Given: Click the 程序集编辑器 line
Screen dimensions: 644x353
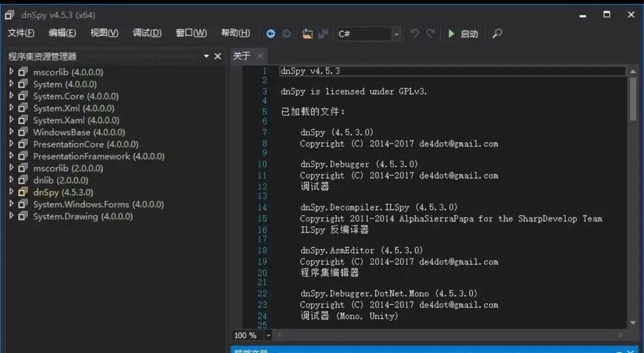Looking at the screenshot, I should tap(330, 272).
